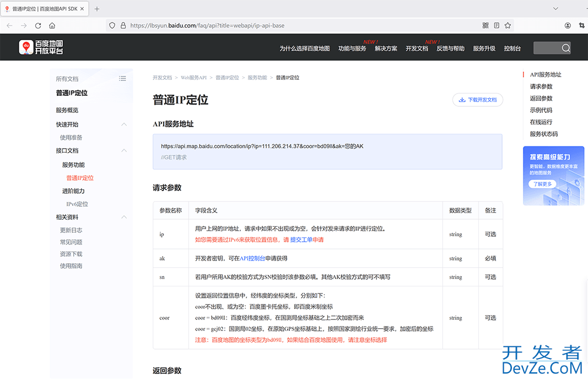Image resolution: width=588 pixels, height=380 pixels.
Task: Open IPv6定位 sidebar entry
Action: tap(77, 204)
